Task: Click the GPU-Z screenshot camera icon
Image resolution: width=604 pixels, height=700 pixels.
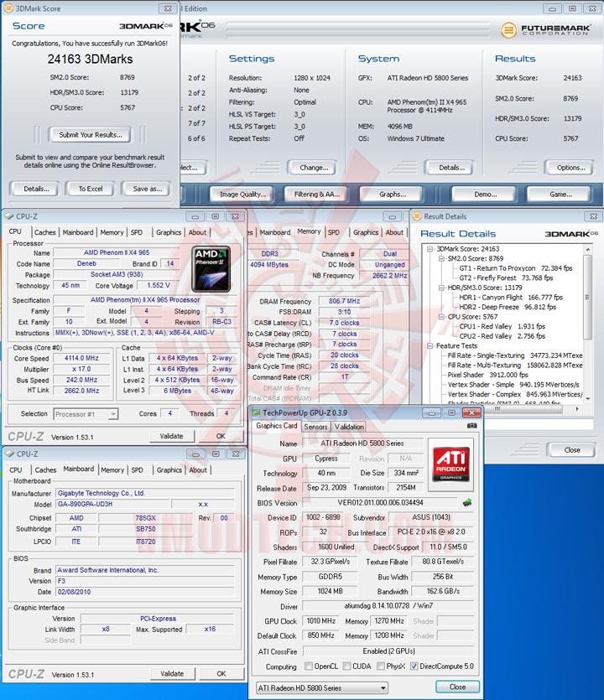Action: [471, 425]
